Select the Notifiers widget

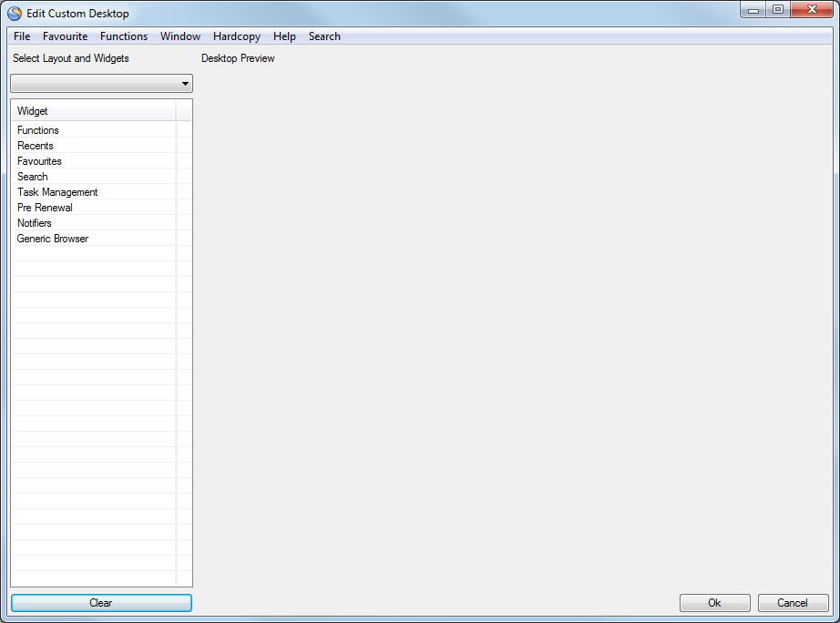[35, 223]
